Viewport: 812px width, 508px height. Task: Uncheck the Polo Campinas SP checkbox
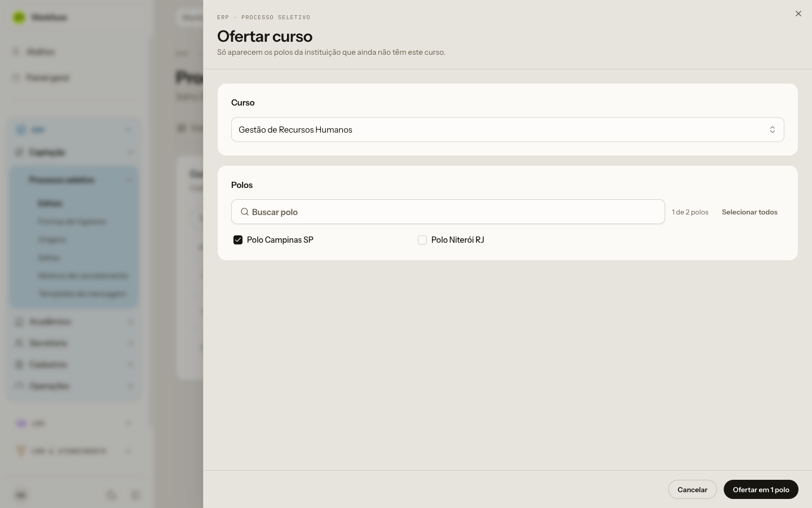238,240
